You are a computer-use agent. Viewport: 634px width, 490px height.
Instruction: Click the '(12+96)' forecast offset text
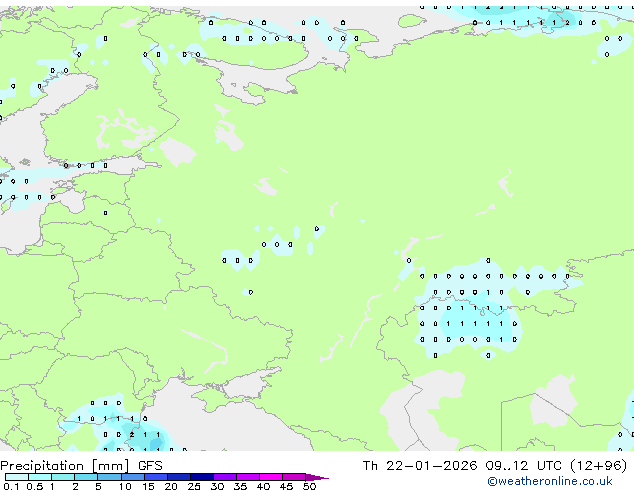pyautogui.click(x=598, y=466)
